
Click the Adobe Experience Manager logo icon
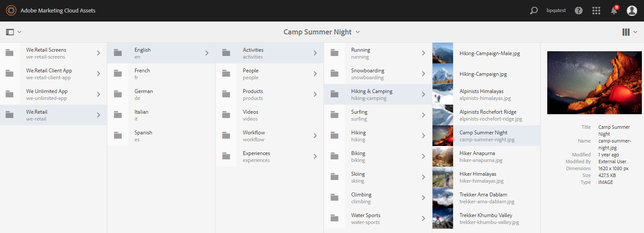(x=11, y=10)
